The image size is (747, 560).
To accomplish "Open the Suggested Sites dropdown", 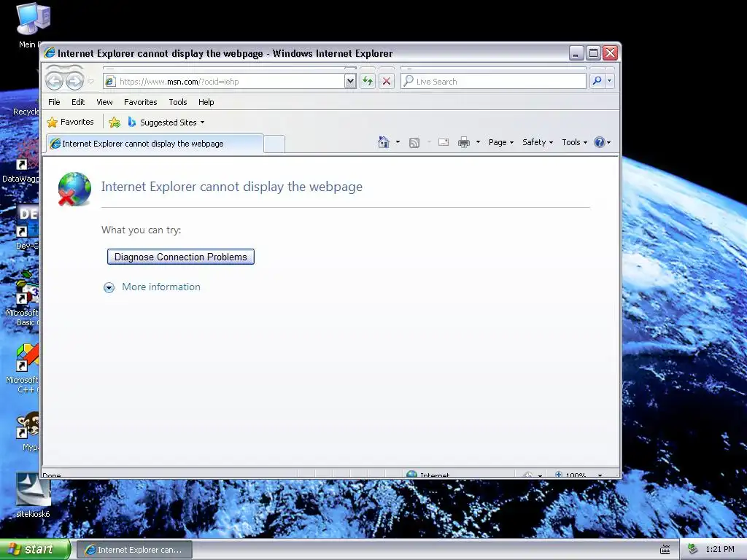I will click(166, 122).
